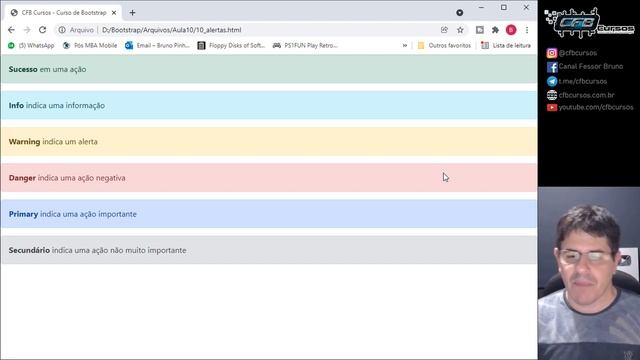This screenshot has height=360, width=640.
Task: Open the Chrome profile avatar
Action: point(511,30)
